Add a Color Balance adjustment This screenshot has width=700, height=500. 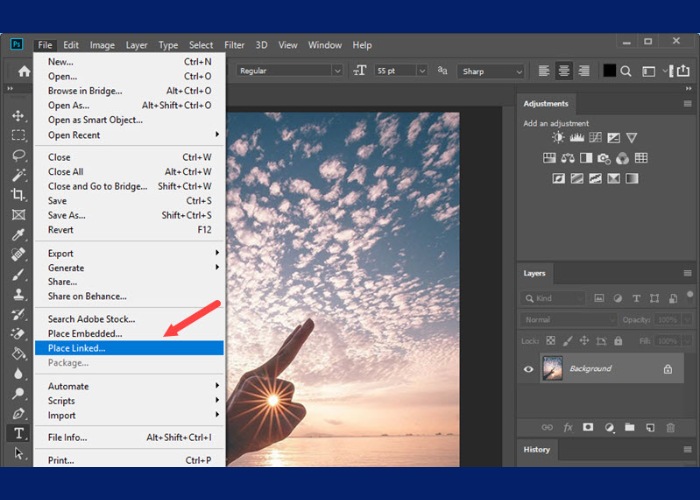(x=567, y=158)
